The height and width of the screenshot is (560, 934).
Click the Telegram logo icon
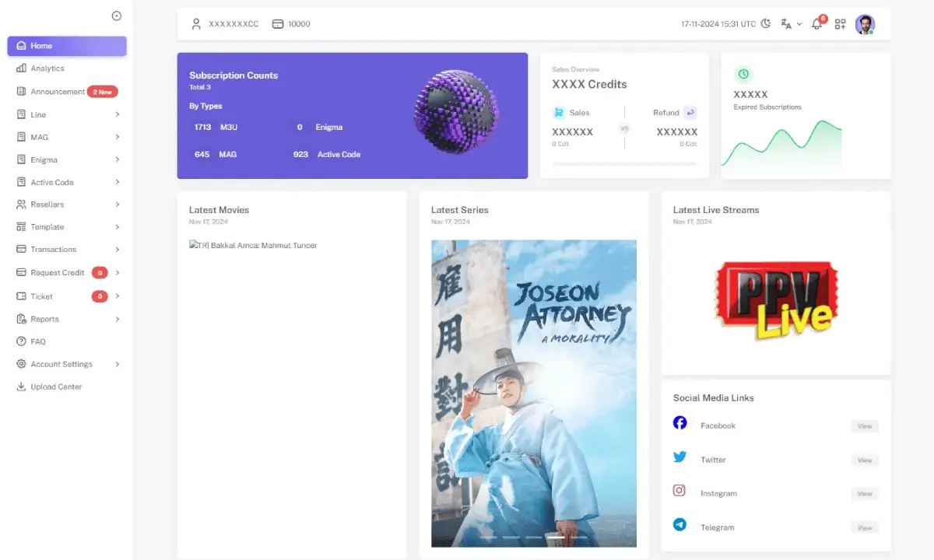click(679, 525)
